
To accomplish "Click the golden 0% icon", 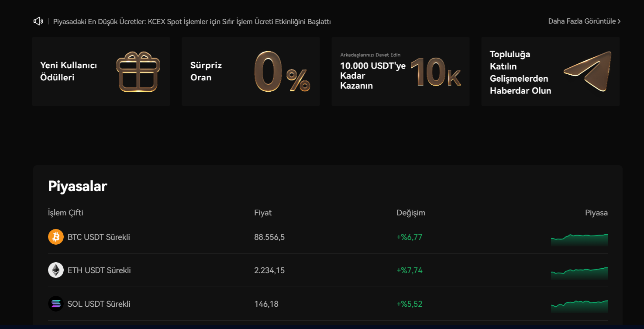I will (282, 72).
